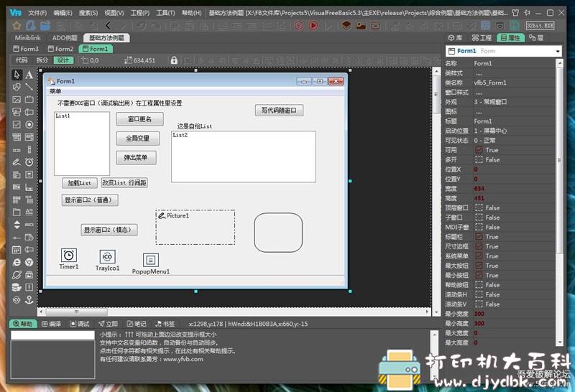Click the star favorites icon in toolbar
The width and height of the screenshot is (575, 392).
pos(16,26)
